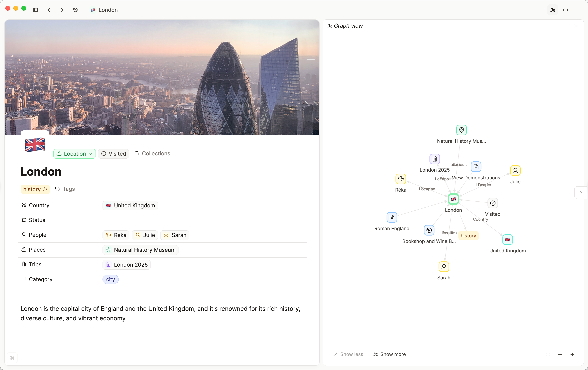588x370 pixels.
Task: Open the three-dot more options menu
Action: (578, 10)
